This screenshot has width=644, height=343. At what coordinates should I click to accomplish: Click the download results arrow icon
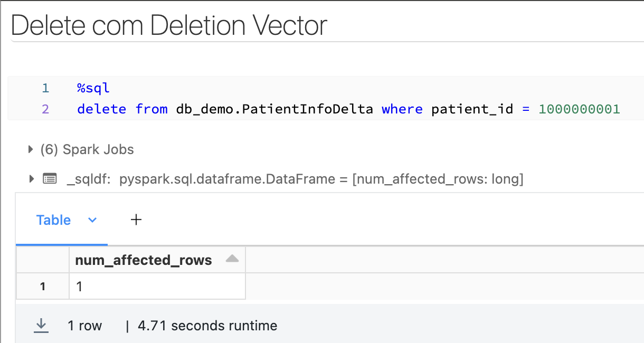pyautogui.click(x=41, y=326)
